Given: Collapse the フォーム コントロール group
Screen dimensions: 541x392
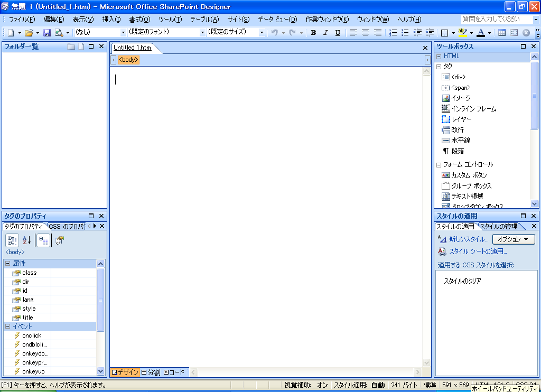Looking at the screenshot, I should click(x=439, y=165).
